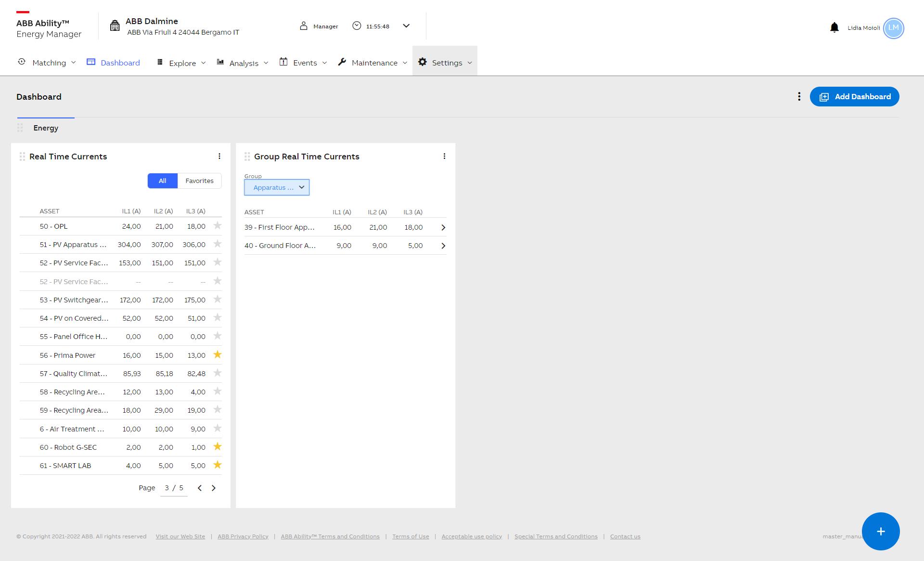Open Group Real Time Currents options menu
The height and width of the screenshot is (561, 924).
coord(444,157)
